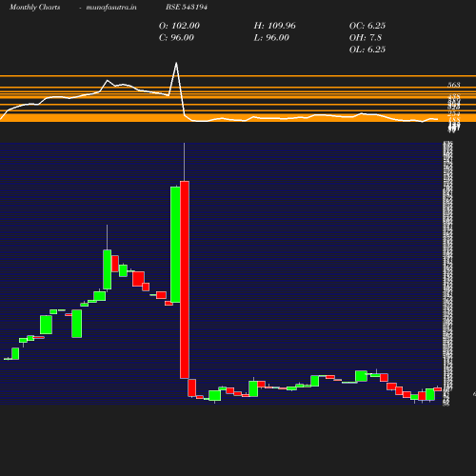The height and width of the screenshot is (476, 476).
Task: Click the 'OH: 7.8' value
Action: point(366,38)
